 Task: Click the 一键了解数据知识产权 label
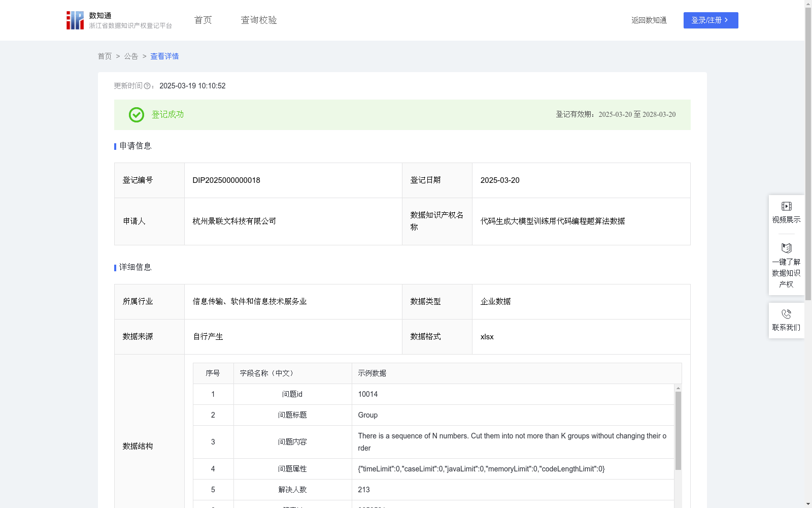pyautogui.click(x=786, y=273)
